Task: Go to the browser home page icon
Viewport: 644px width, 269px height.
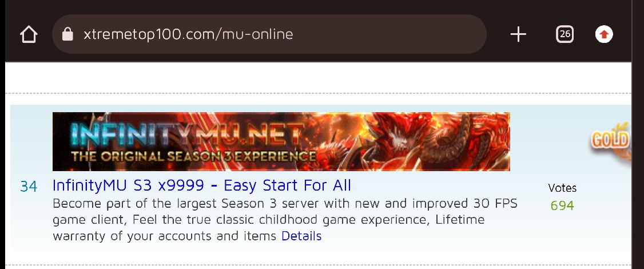Action: [29, 34]
